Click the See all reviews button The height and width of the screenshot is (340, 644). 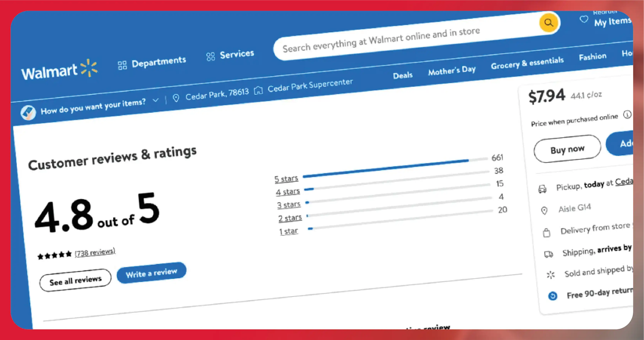pyautogui.click(x=76, y=280)
